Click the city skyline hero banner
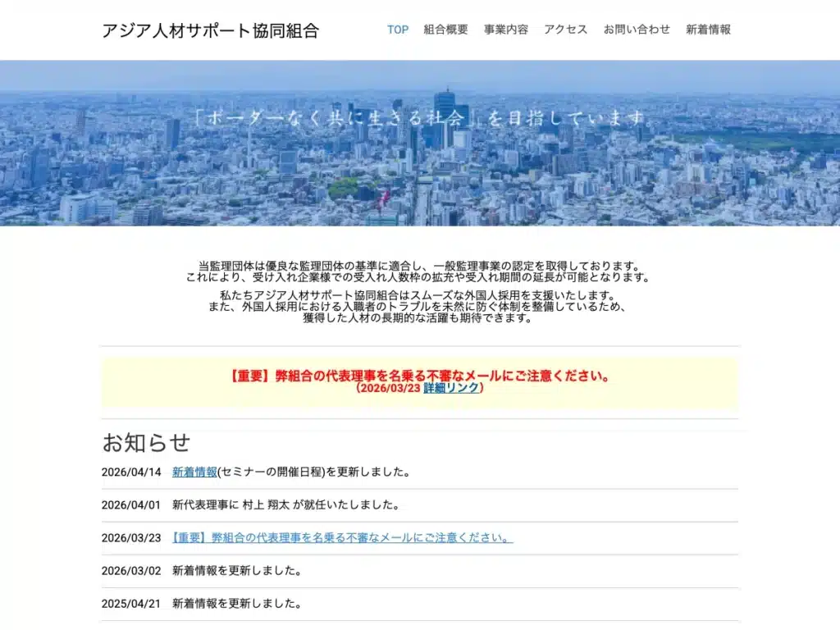This screenshot has width=840, height=630. [x=420, y=143]
